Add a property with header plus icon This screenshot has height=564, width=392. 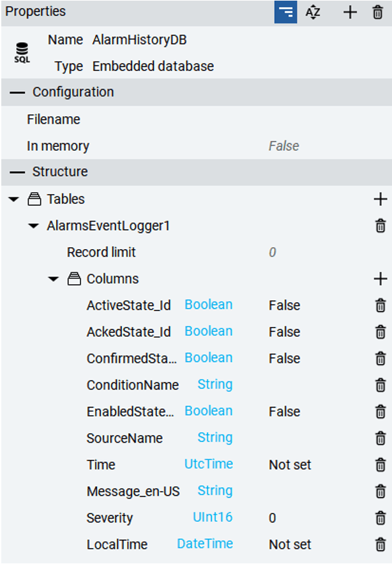point(350,12)
